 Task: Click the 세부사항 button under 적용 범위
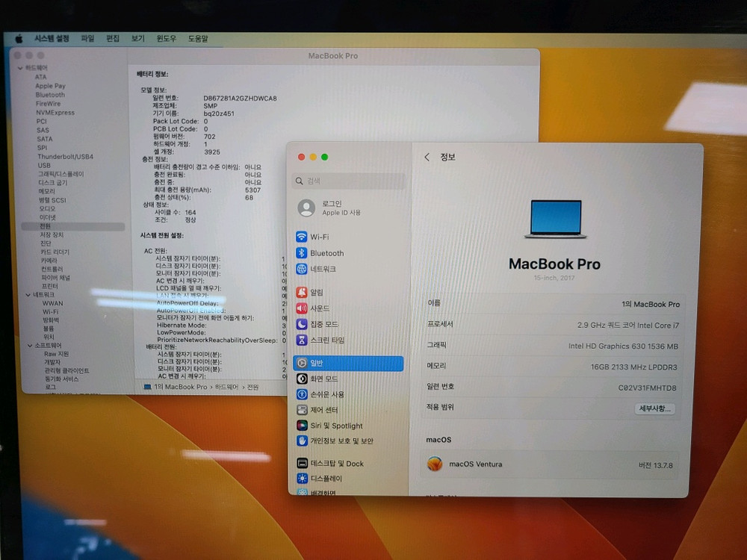coord(654,407)
